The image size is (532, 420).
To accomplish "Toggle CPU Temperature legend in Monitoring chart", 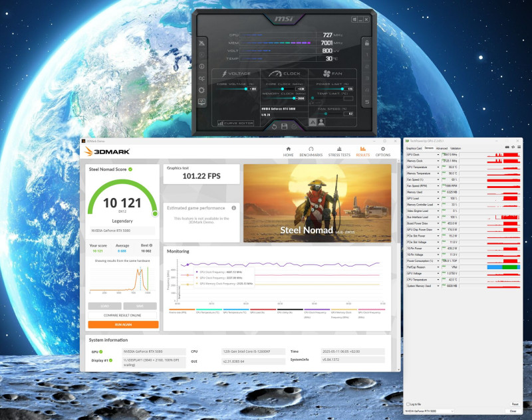I will (208, 311).
